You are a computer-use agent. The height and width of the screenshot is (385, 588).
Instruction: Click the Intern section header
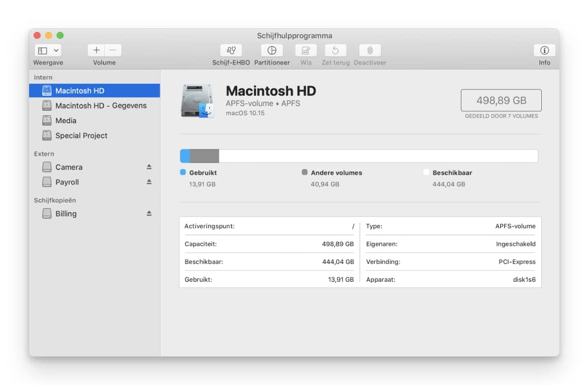click(x=43, y=78)
